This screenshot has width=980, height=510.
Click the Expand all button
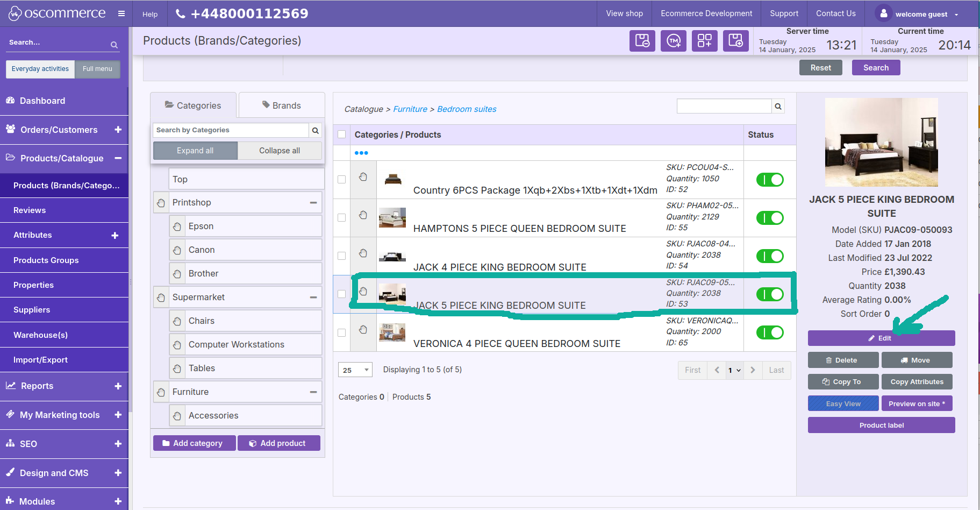(195, 151)
